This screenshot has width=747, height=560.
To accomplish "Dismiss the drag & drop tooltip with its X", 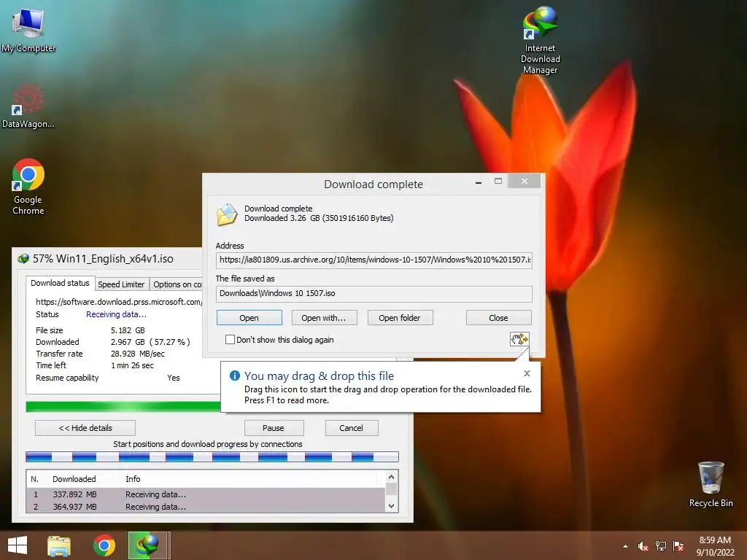I will (527, 373).
